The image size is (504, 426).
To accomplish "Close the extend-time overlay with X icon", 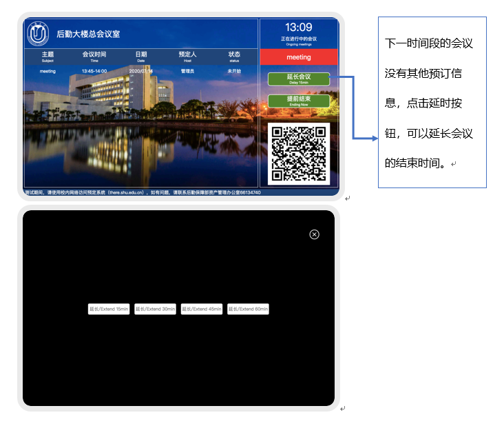I will pos(314,234).
